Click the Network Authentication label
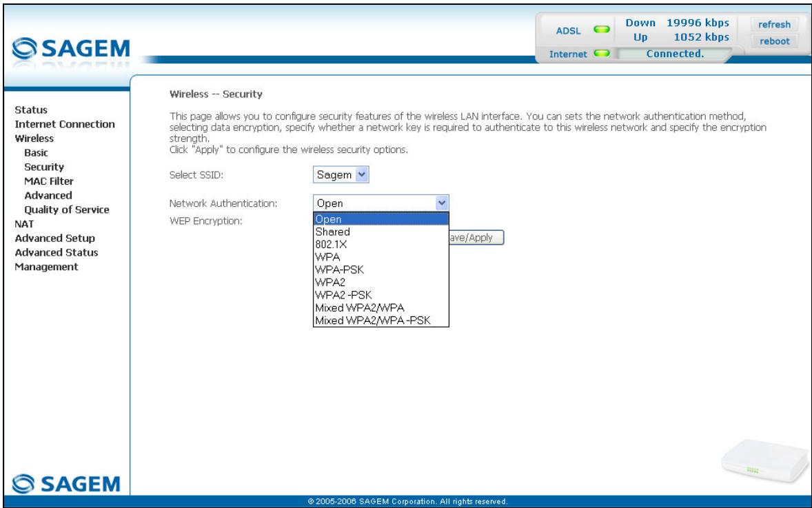This screenshot has width=812, height=508. [223, 203]
